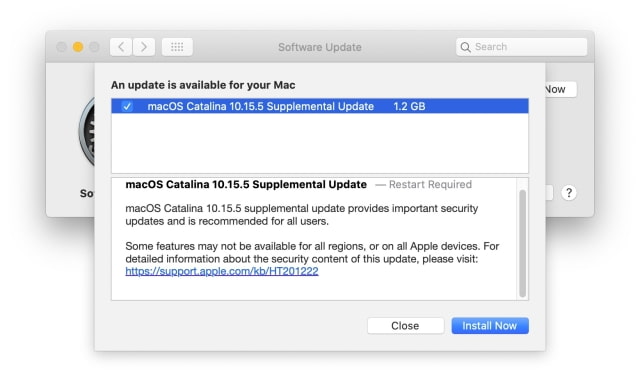Click the Close button

tap(405, 326)
